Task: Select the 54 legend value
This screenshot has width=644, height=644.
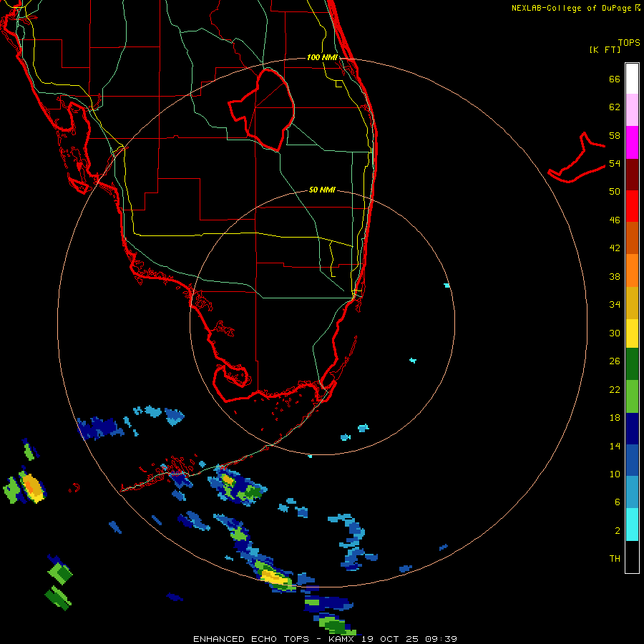Action: point(615,163)
